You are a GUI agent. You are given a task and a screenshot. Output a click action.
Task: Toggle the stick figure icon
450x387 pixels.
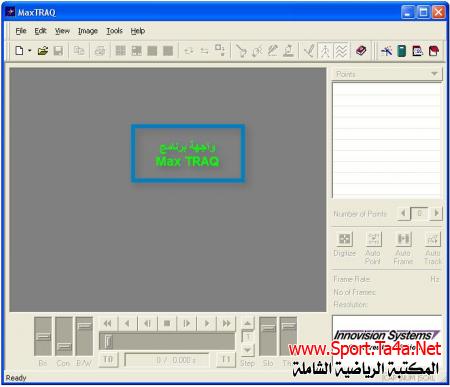pos(325,51)
